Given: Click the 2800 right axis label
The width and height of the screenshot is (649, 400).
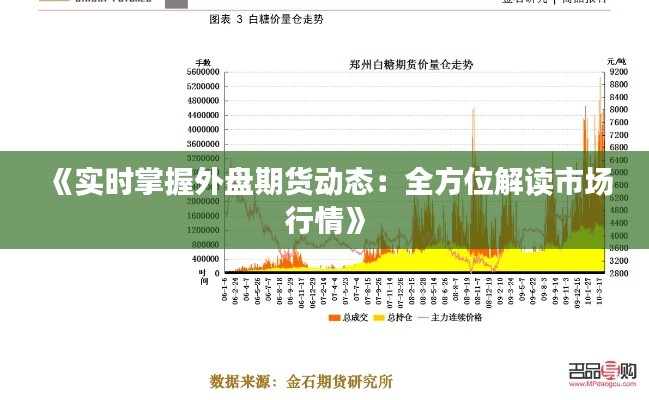Looking at the screenshot, I should [x=618, y=272].
